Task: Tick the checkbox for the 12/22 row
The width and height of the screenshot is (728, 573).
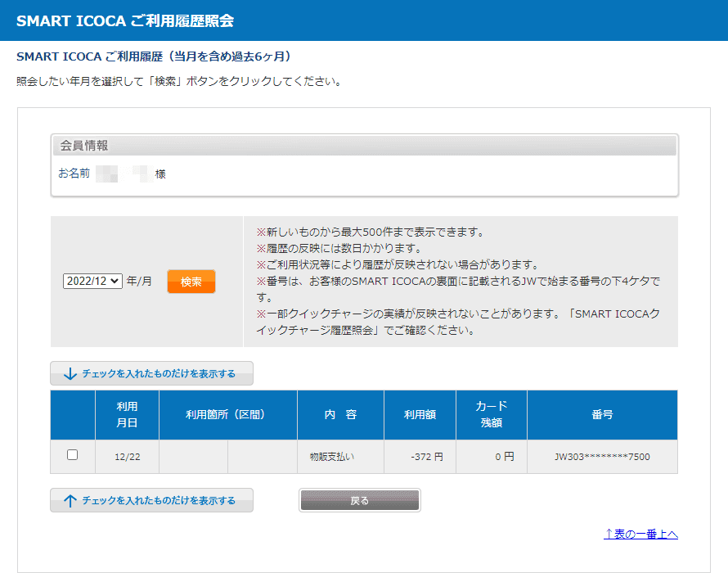Action: [x=72, y=455]
